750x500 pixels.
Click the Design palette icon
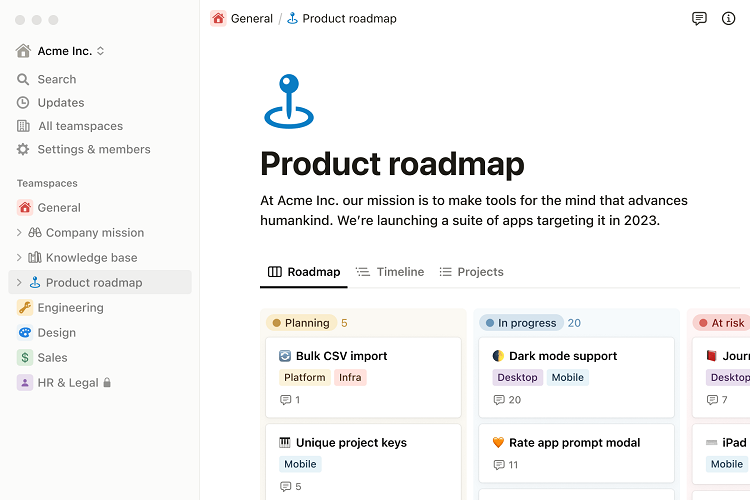[x=25, y=333]
